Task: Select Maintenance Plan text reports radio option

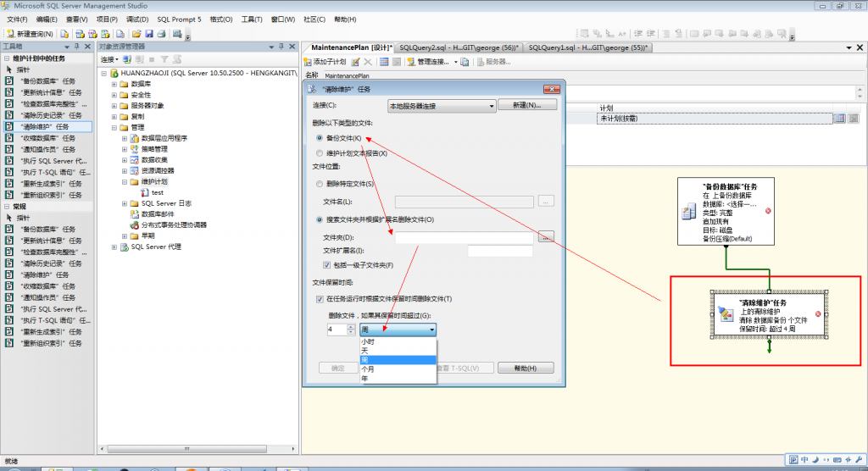Action: pyautogui.click(x=320, y=153)
